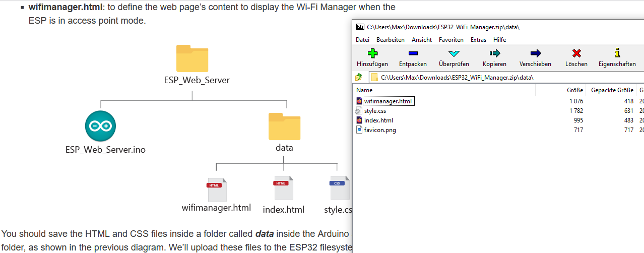Open Eigenschaften via the info icon

pyautogui.click(x=617, y=53)
